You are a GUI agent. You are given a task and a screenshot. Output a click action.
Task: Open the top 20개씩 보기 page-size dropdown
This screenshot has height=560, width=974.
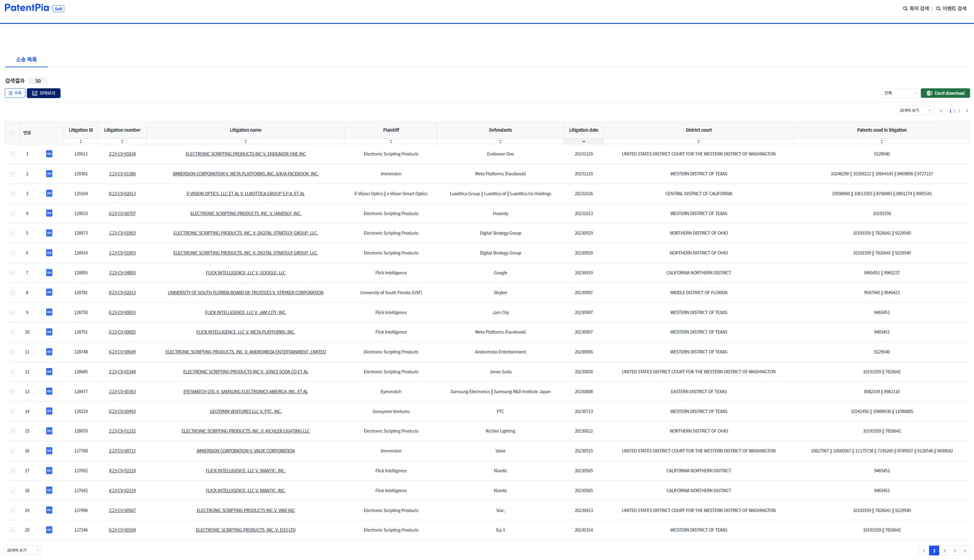click(x=916, y=110)
